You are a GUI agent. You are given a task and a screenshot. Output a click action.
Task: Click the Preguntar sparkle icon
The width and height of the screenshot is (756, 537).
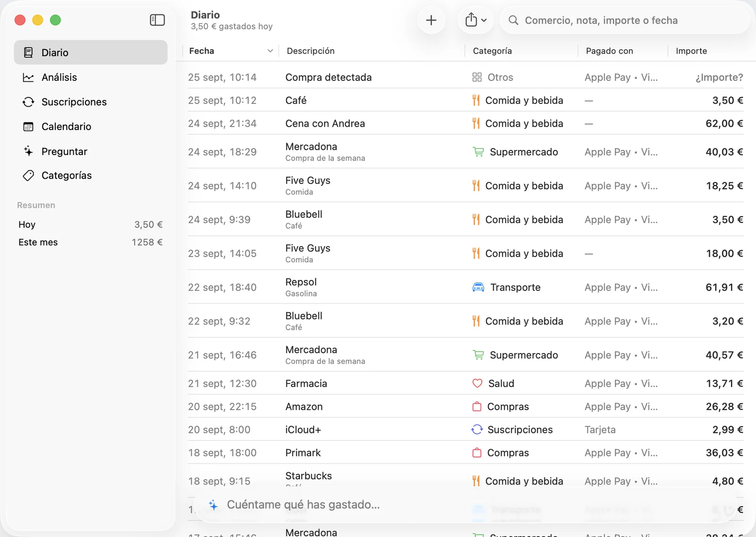(28, 151)
